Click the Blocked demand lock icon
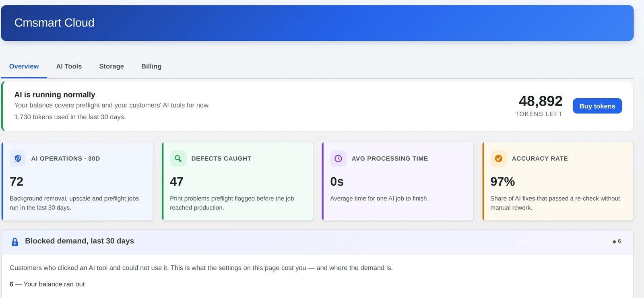This screenshot has width=644, height=298. click(15, 242)
